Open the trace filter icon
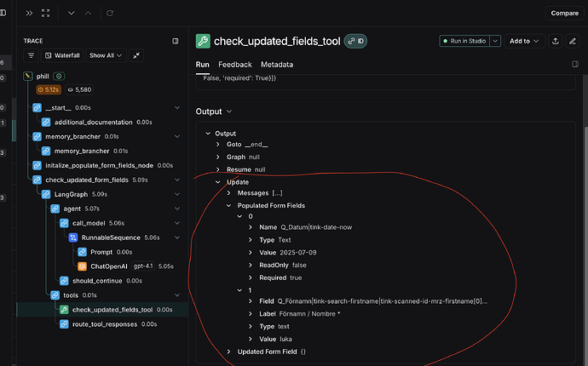The image size is (588, 366). pyautogui.click(x=31, y=55)
